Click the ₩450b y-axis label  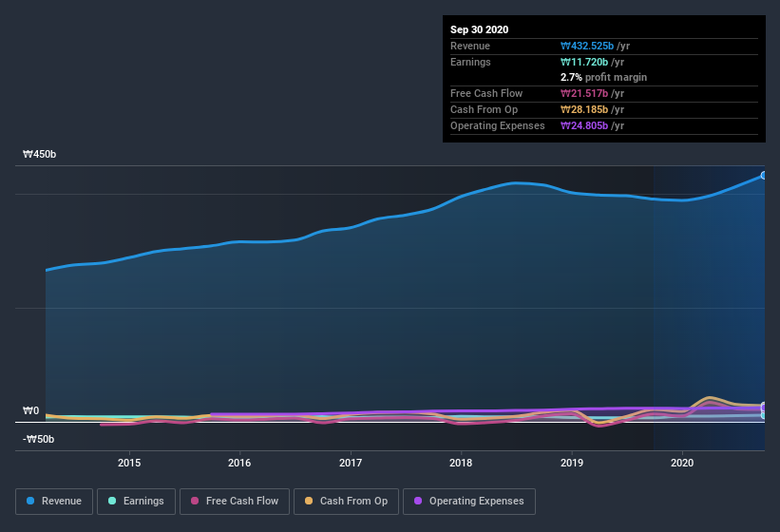[39, 155]
